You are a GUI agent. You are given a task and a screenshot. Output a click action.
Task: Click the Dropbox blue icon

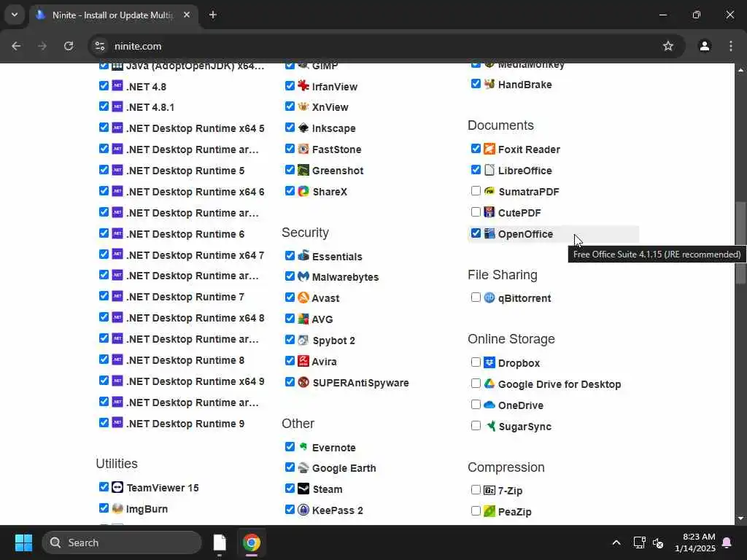click(489, 362)
